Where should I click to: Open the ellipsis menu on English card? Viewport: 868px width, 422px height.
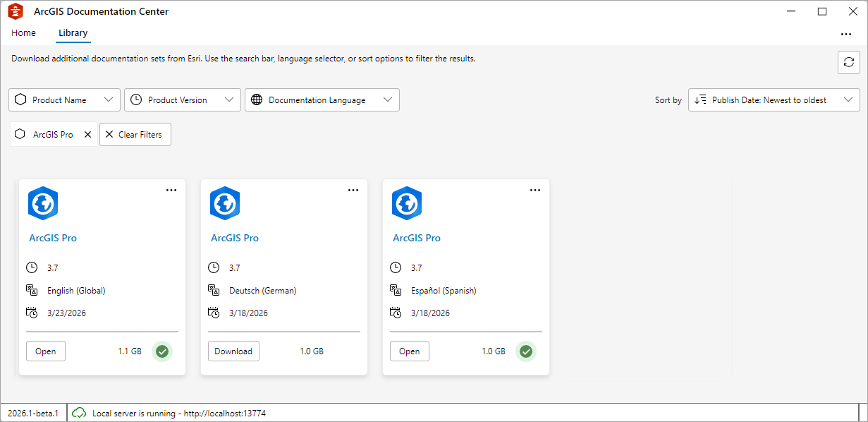click(171, 190)
